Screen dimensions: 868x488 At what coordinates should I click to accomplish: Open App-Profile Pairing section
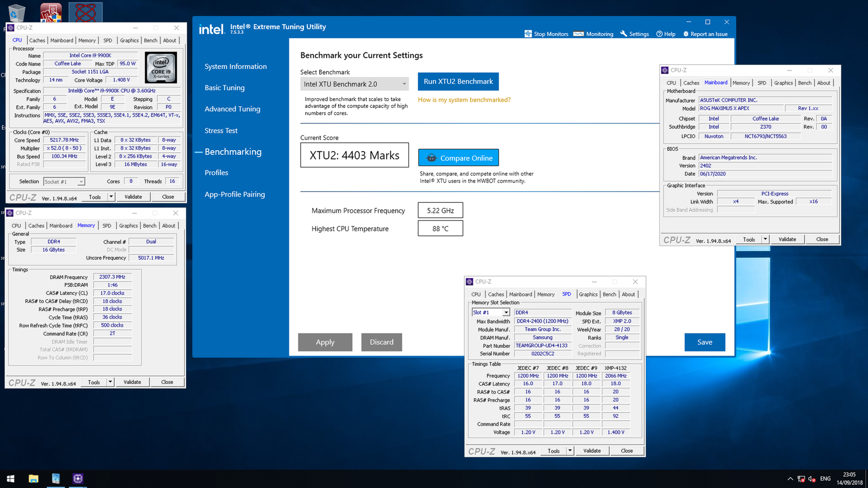point(235,194)
